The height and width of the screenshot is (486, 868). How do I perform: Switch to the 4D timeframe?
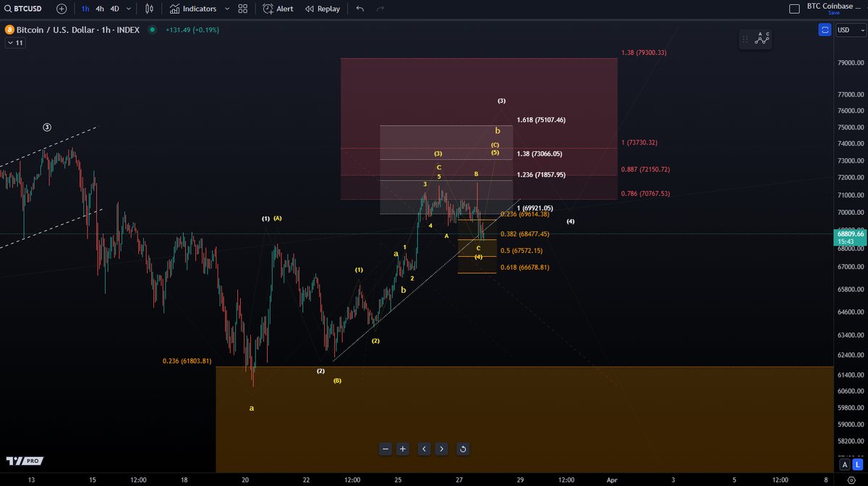[x=115, y=9]
